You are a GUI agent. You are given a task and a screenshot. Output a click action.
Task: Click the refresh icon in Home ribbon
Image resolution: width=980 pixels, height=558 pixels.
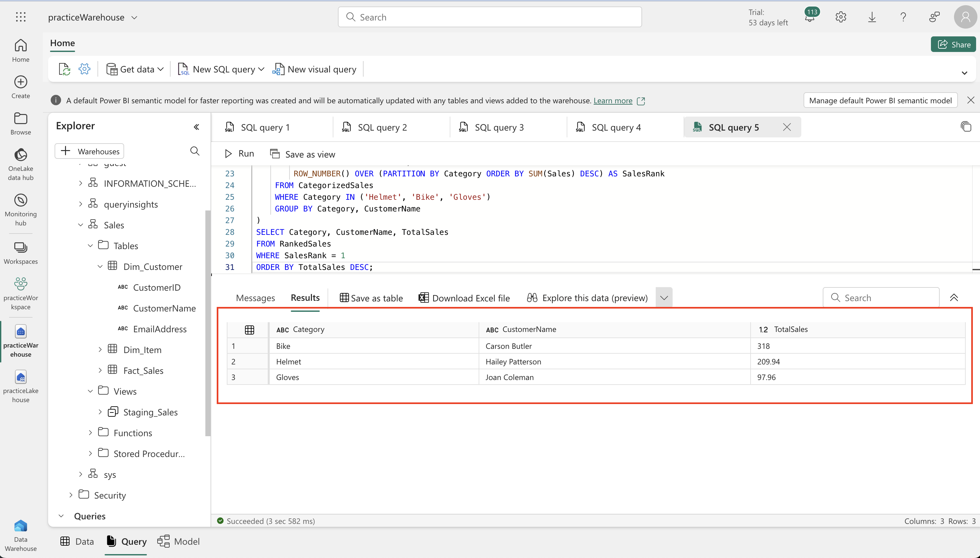(64, 69)
